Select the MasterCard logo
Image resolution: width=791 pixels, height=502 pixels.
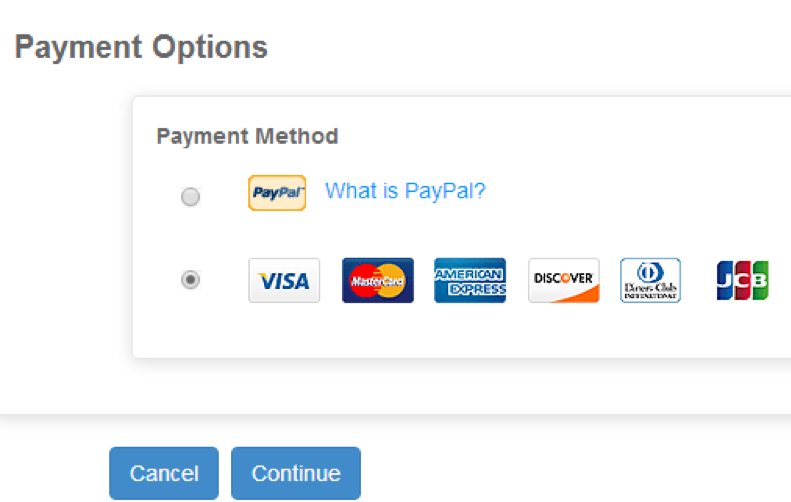point(377,281)
